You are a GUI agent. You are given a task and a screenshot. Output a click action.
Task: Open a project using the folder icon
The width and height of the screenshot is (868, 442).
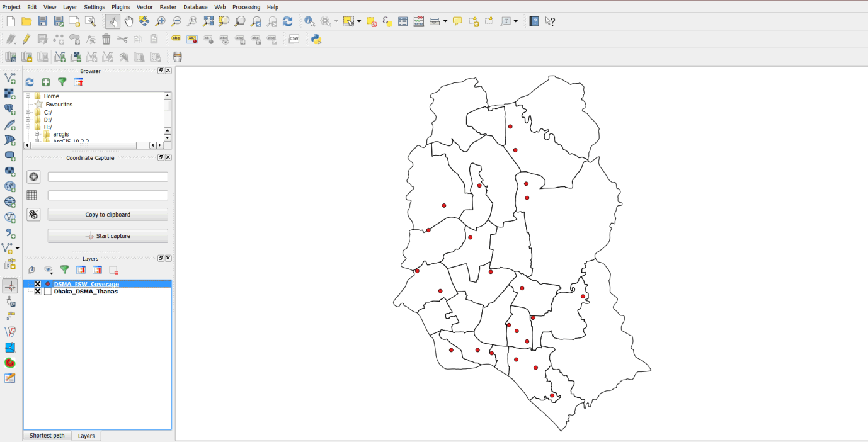click(26, 21)
